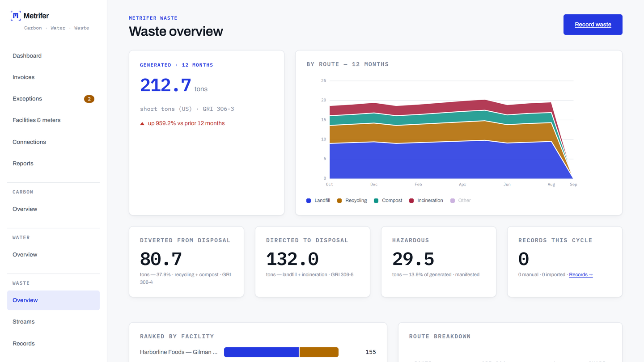Click the red up-trend triangle icon
The height and width of the screenshot is (362, 644).
pos(142,123)
